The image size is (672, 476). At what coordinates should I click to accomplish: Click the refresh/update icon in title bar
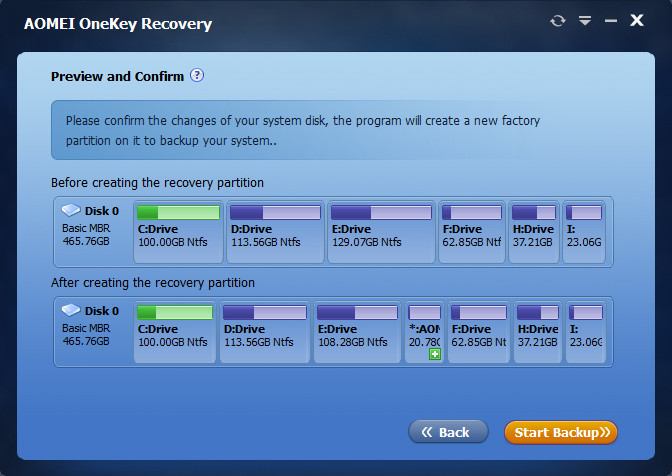coord(558,21)
